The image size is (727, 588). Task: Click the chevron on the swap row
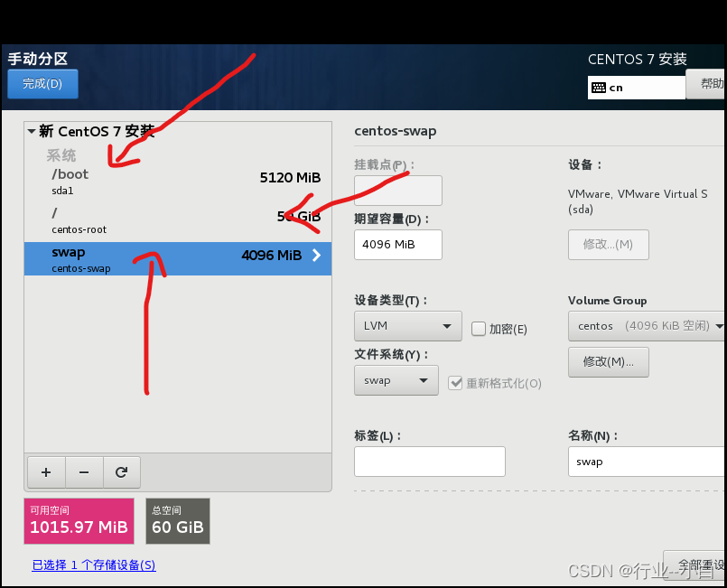[x=317, y=255]
